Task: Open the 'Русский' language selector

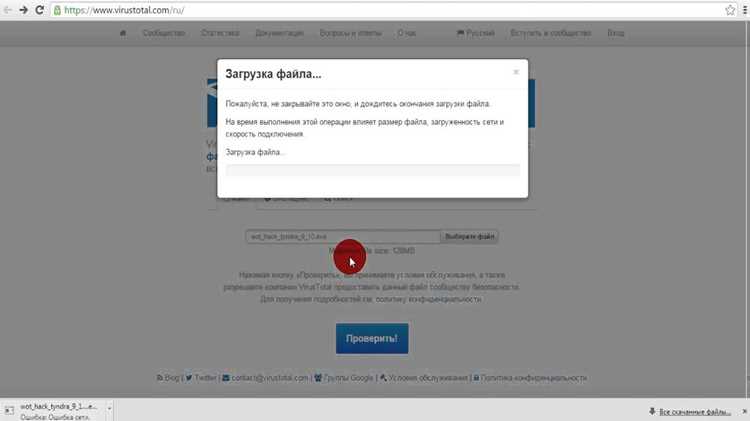Action: coord(475,33)
